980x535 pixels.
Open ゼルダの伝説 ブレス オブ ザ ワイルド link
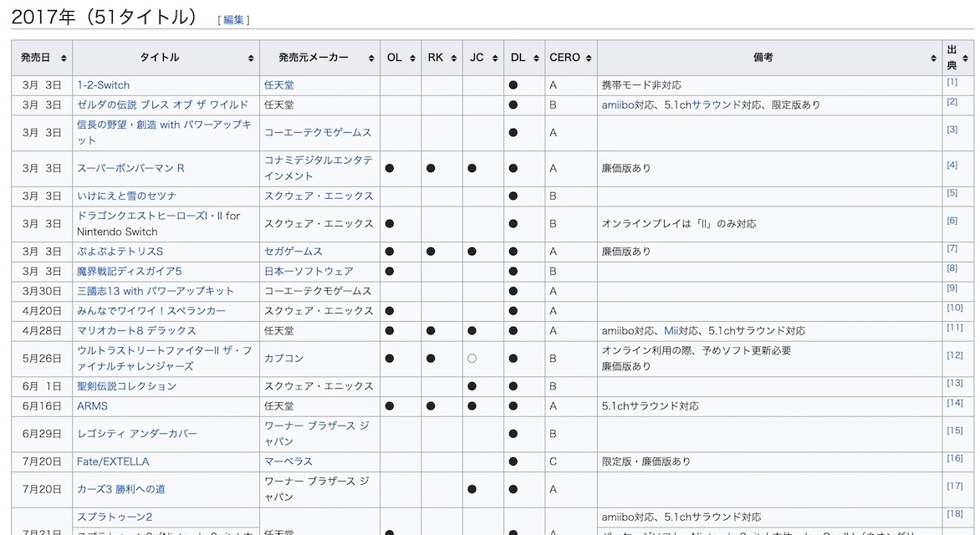(162, 104)
